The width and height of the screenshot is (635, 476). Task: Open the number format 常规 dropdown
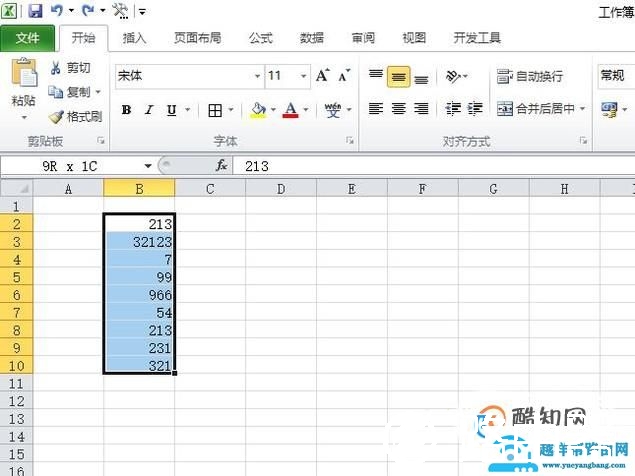tap(616, 76)
